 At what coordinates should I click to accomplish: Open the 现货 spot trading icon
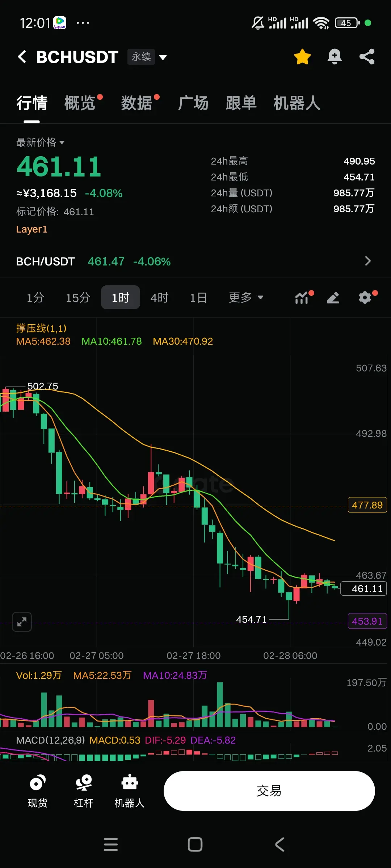tap(38, 791)
